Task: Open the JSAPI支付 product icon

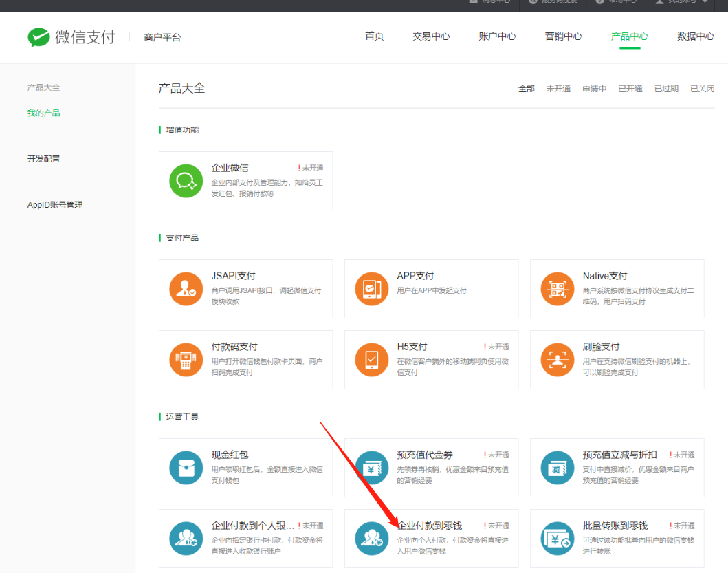Action: (186, 289)
